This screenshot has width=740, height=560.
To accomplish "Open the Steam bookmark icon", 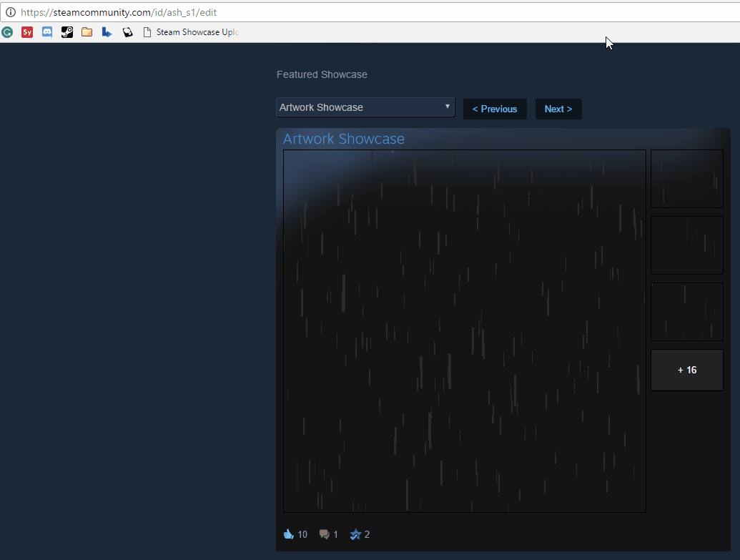I will click(67, 32).
